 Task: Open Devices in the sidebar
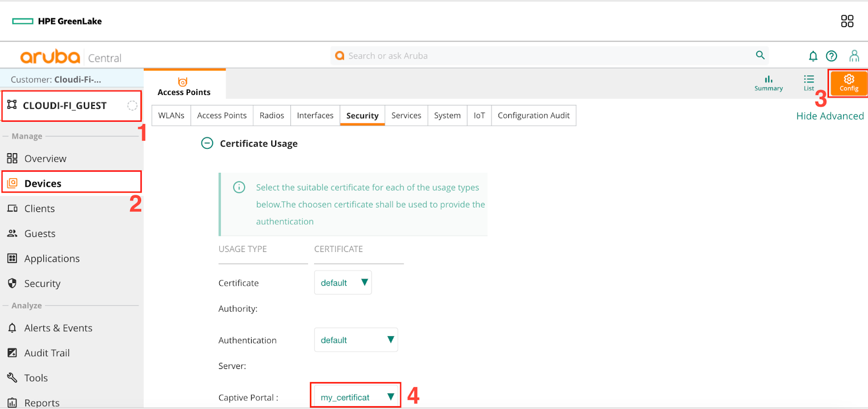[x=72, y=183]
